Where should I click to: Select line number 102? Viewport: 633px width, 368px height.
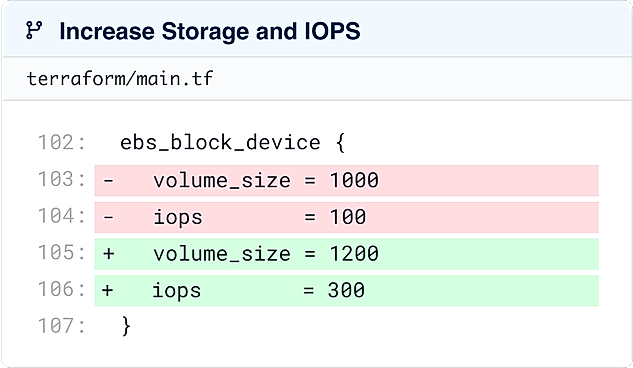pos(62,142)
